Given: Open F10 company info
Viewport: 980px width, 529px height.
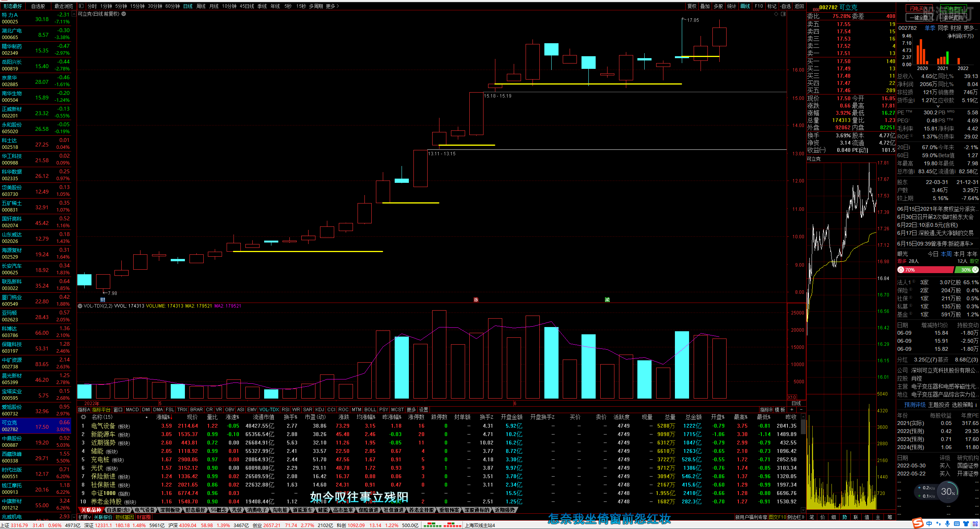Looking at the screenshot, I should [x=759, y=6].
